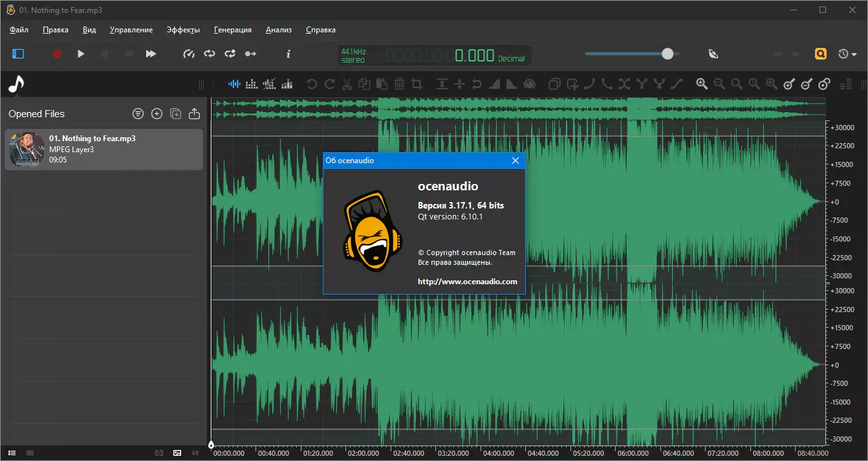Switch to waveform view icon
Image resolution: width=868 pixels, height=461 pixels.
[x=234, y=84]
